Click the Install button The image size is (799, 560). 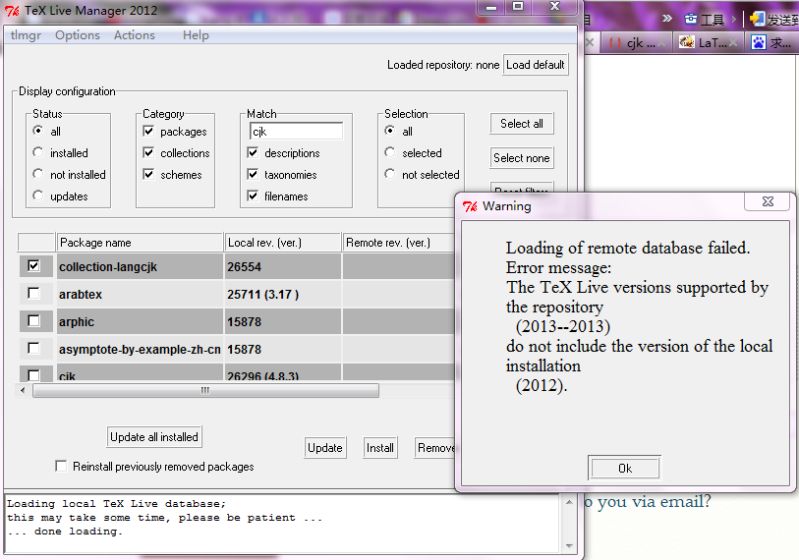[x=380, y=448]
